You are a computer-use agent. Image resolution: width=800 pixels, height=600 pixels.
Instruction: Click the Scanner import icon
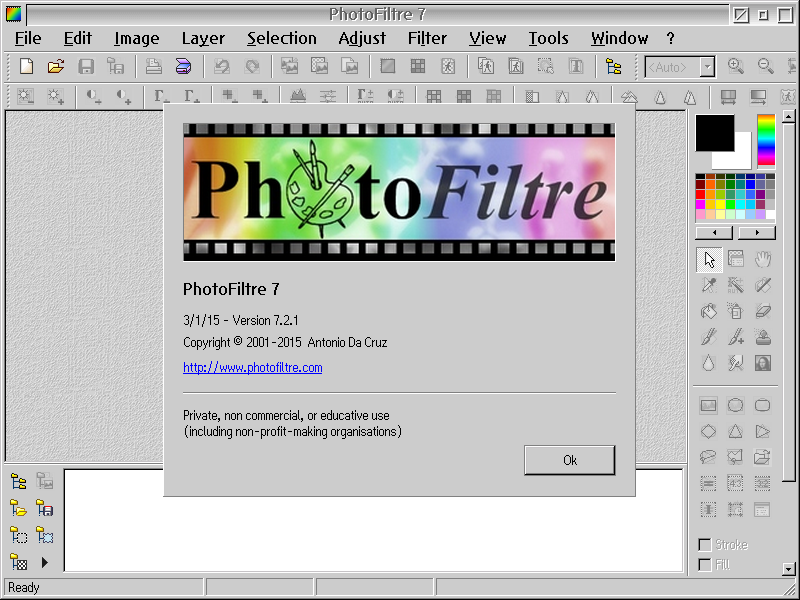coord(184,66)
